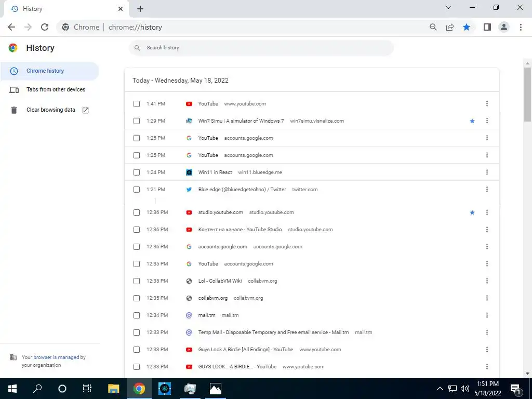Open the volume control in system tray

coord(465,389)
